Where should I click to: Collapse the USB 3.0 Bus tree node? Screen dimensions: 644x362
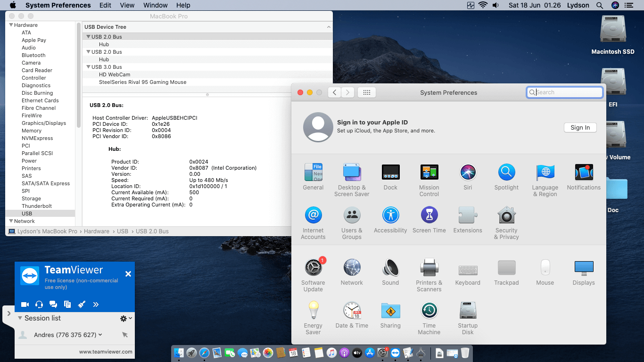pyautogui.click(x=88, y=67)
